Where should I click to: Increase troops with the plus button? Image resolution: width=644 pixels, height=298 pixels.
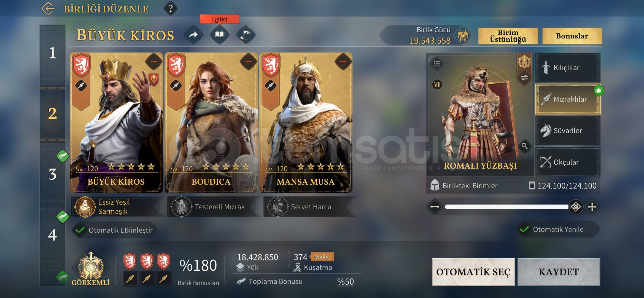tap(592, 207)
